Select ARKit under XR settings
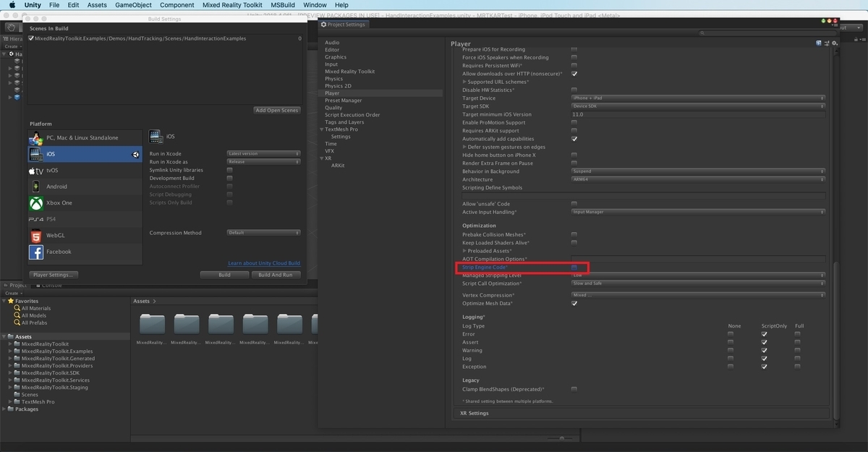Screen dimensions: 868x452 tap(338, 166)
